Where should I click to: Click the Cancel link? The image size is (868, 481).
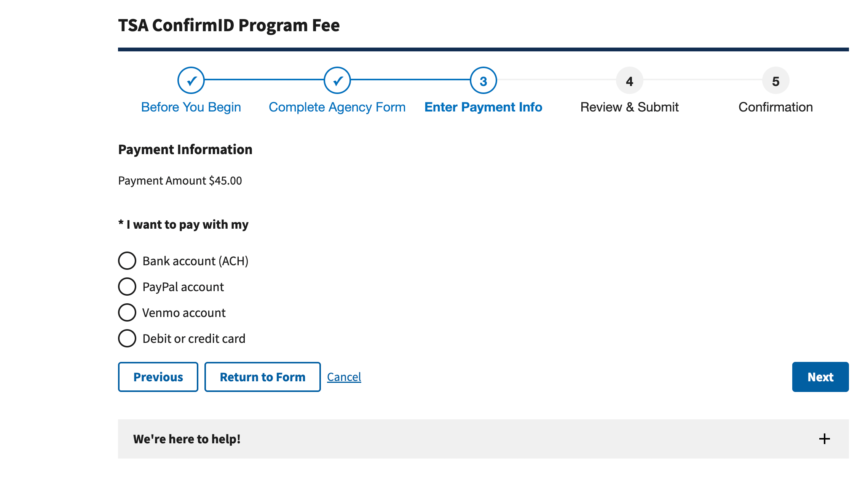(x=344, y=377)
